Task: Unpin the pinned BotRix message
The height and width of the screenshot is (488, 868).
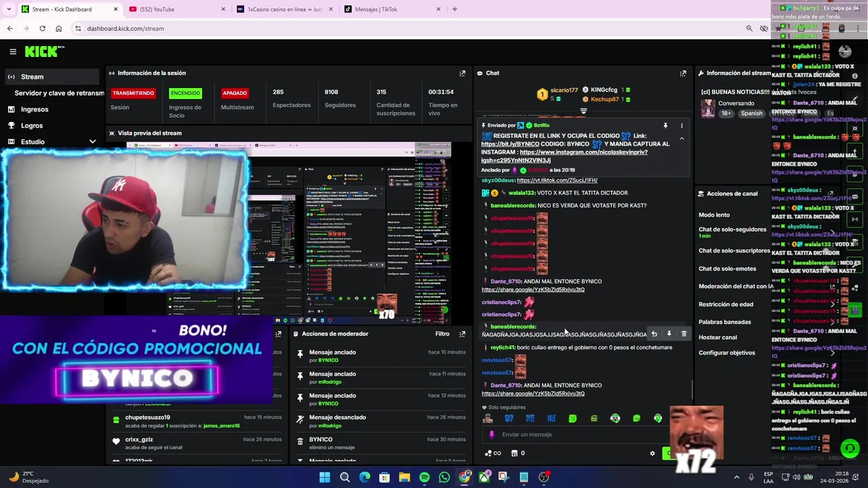Action: click(x=665, y=125)
